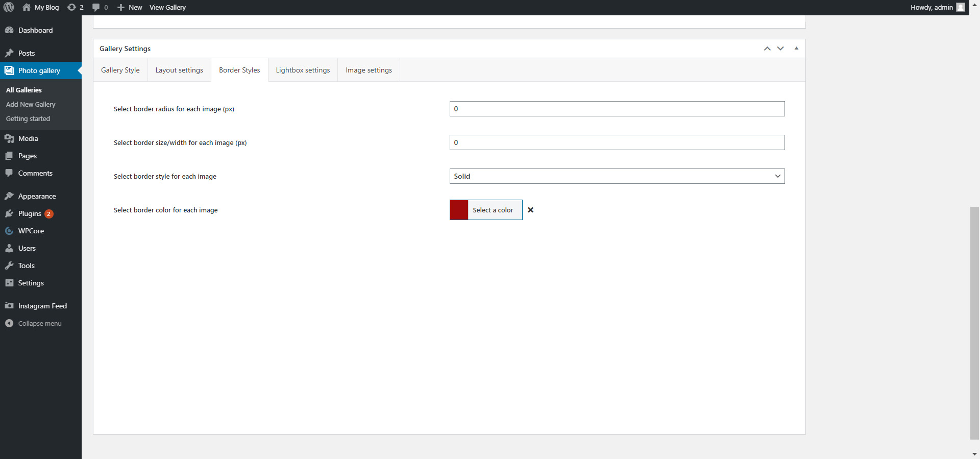Viewport: 980px width, 459px height.
Task: Open Getting started submenu item
Action: pos(28,118)
